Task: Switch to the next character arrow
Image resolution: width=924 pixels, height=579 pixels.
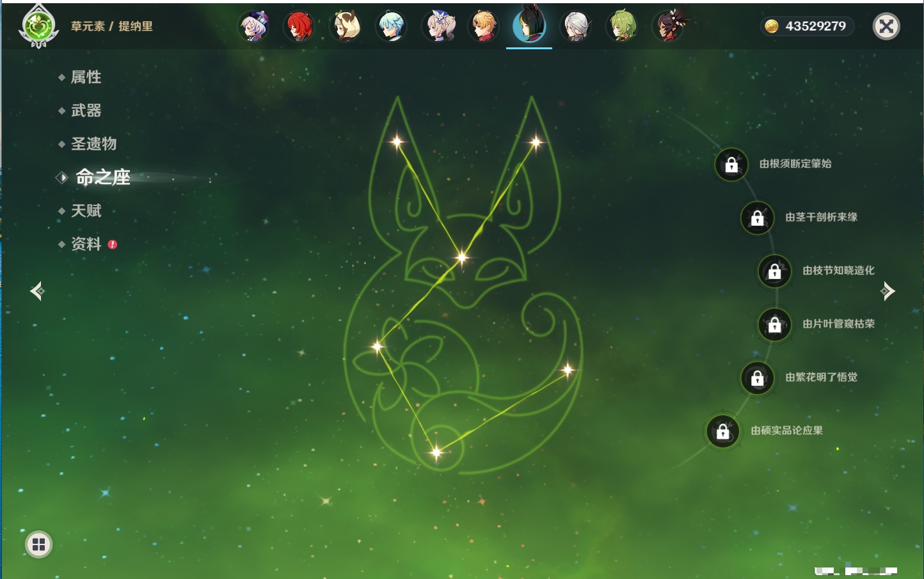Action: (888, 291)
